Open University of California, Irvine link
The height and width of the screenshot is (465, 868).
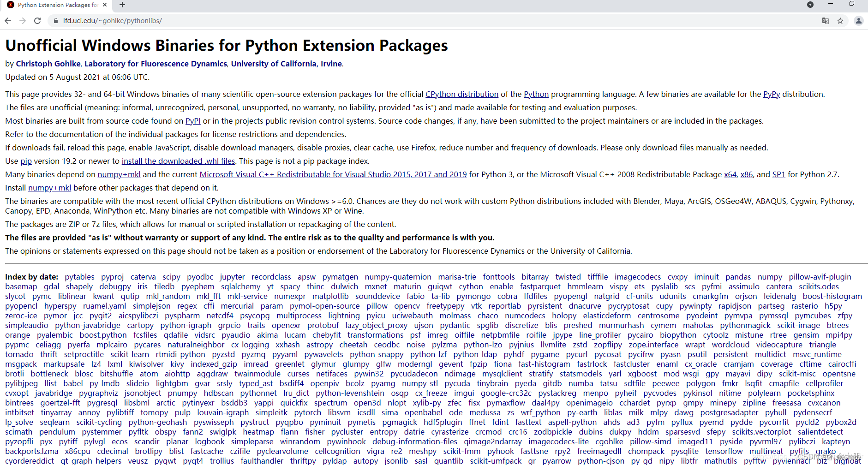tap(287, 64)
